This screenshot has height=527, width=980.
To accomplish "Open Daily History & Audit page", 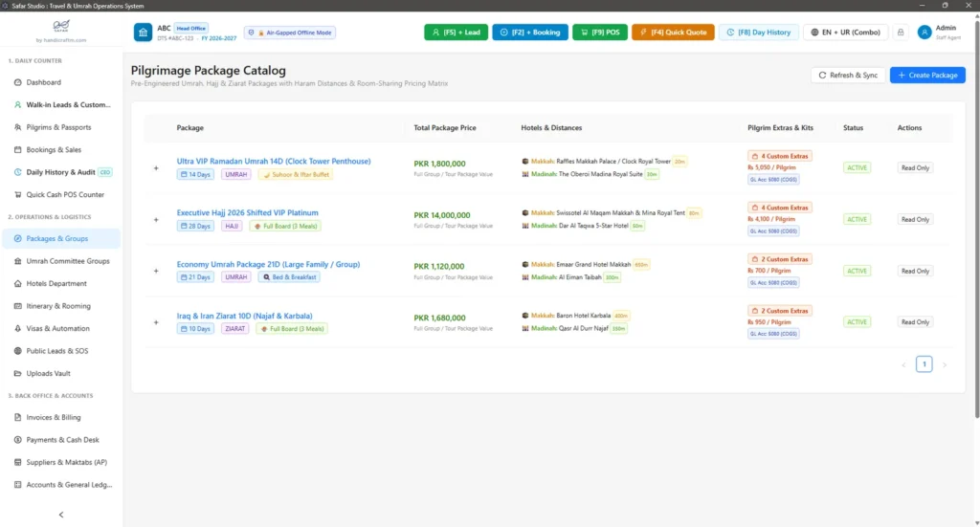I will (x=61, y=172).
